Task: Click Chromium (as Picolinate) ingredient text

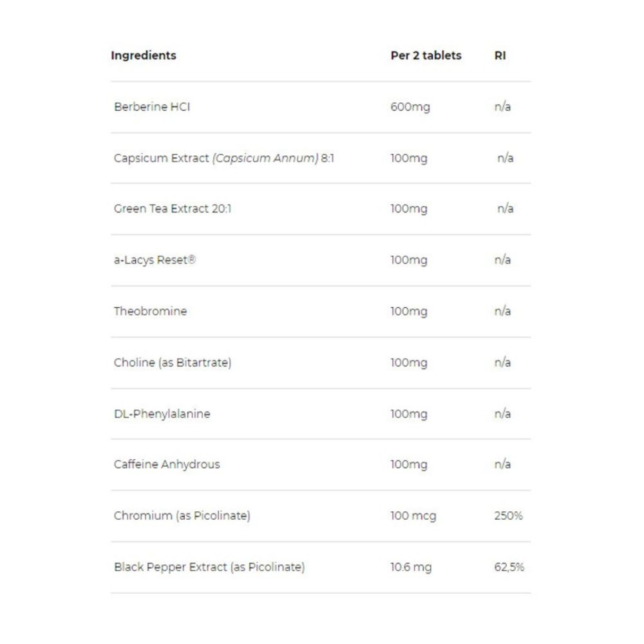Action: [x=182, y=516]
